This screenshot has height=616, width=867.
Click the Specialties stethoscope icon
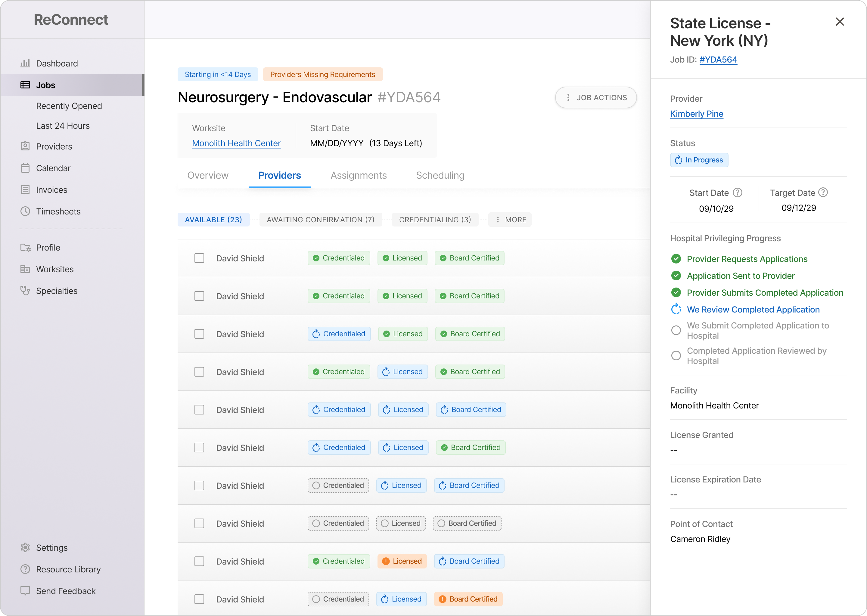[25, 291]
